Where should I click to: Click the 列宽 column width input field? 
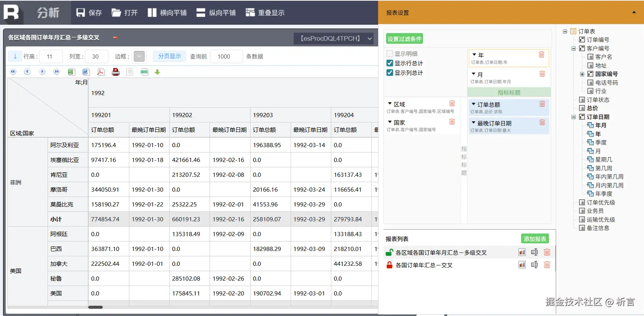coord(97,56)
